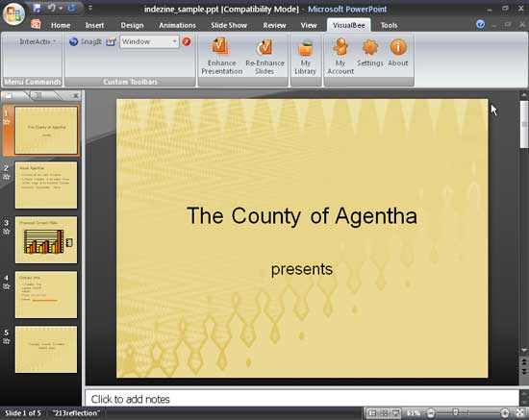The width and height of the screenshot is (529, 420).
Task: Click animation star icon under slide 3
Action: [x=7, y=232]
